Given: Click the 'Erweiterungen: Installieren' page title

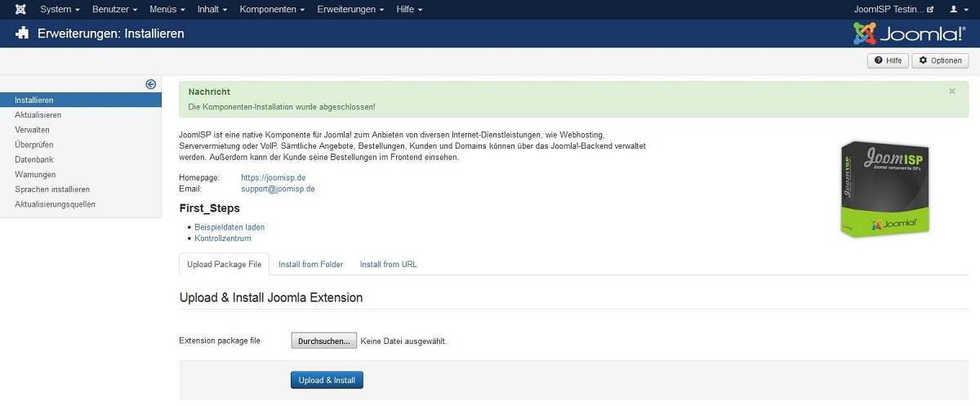Looking at the screenshot, I should coord(111,33).
